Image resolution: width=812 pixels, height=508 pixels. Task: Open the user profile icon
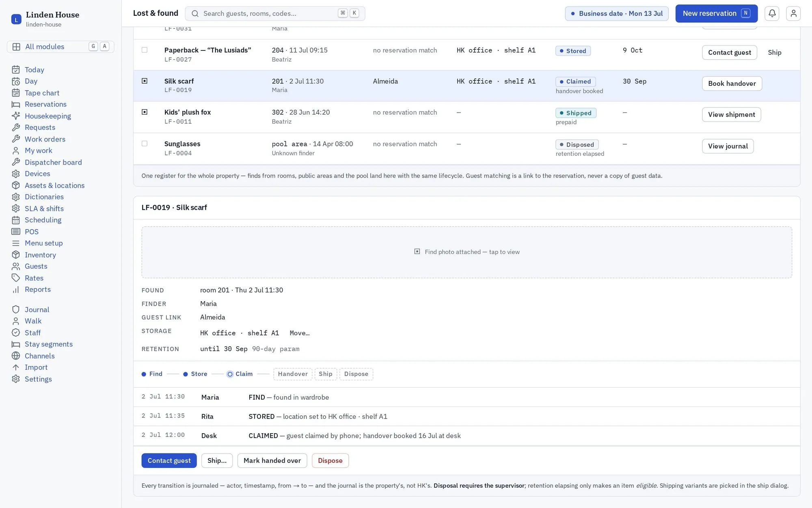pos(793,13)
